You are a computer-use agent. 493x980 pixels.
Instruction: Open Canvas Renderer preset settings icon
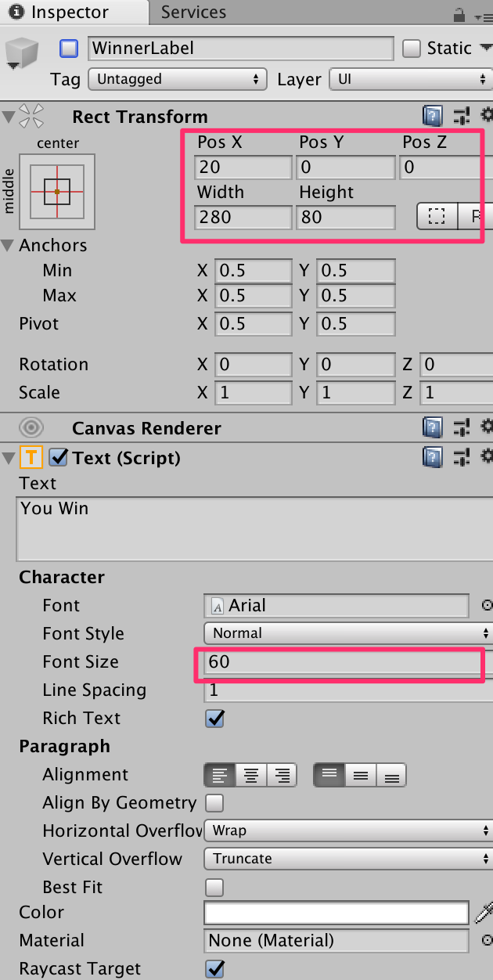coord(462,427)
